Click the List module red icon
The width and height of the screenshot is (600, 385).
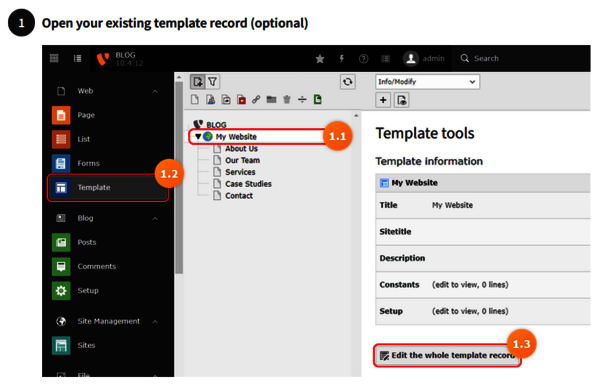pyautogui.click(x=61, y=139)
